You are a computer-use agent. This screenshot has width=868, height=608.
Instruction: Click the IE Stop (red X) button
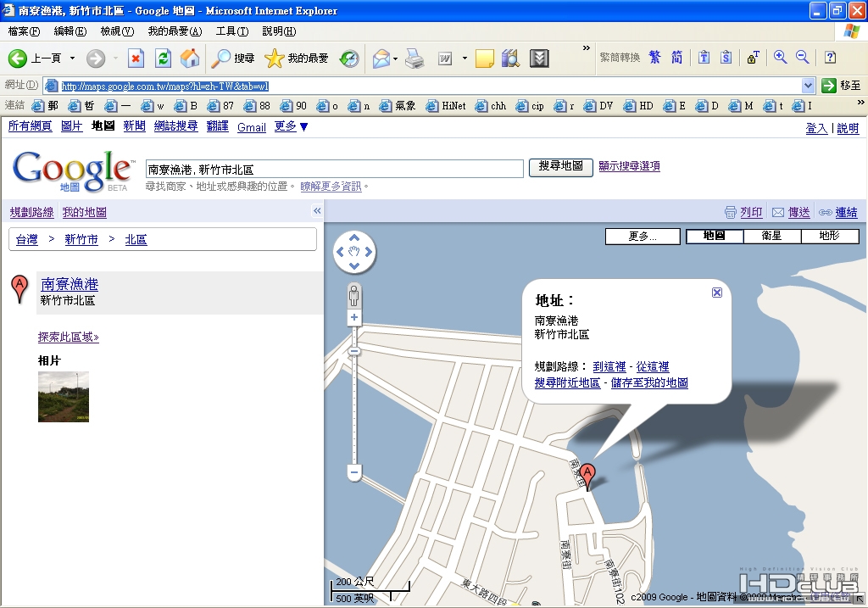coord(136,59)
